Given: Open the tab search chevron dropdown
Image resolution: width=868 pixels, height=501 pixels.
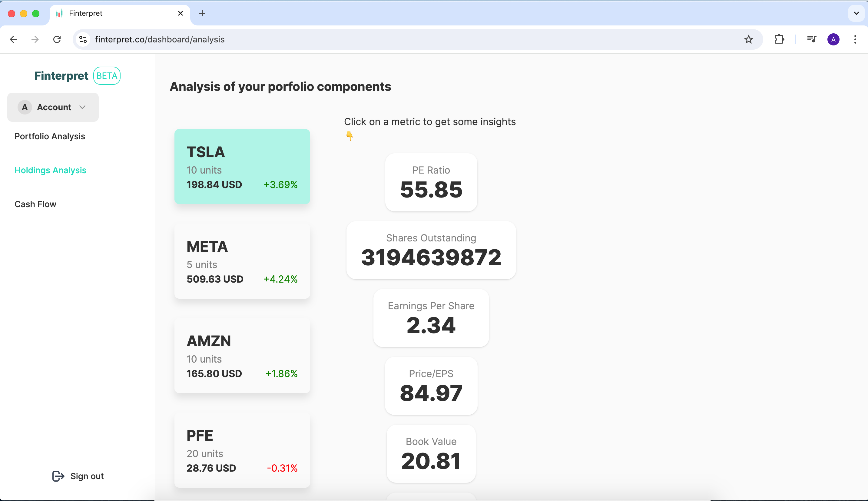Looking at the screenshot, I should 856,13.
